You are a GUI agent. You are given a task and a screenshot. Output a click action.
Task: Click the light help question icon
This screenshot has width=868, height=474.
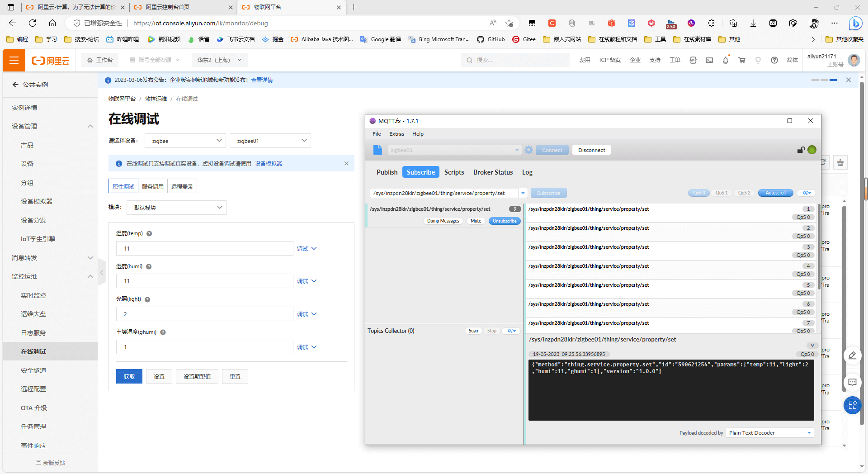click(147, 299)
